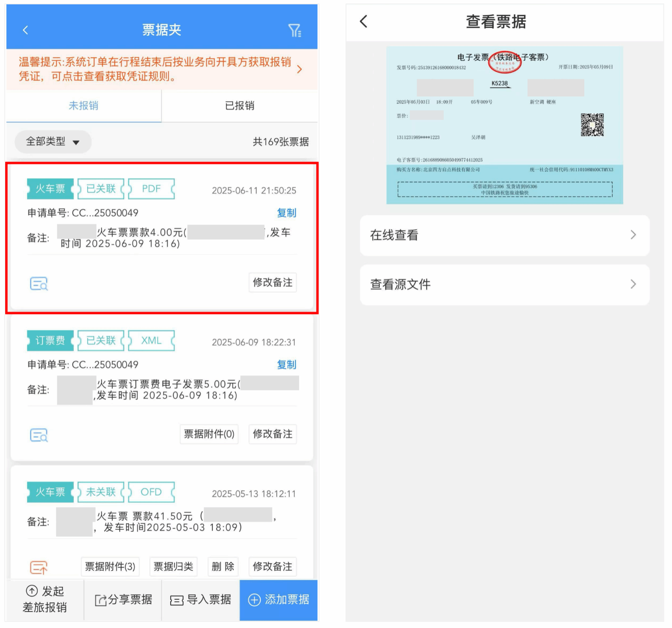Open the 在线查看 option

click(504, 235)
